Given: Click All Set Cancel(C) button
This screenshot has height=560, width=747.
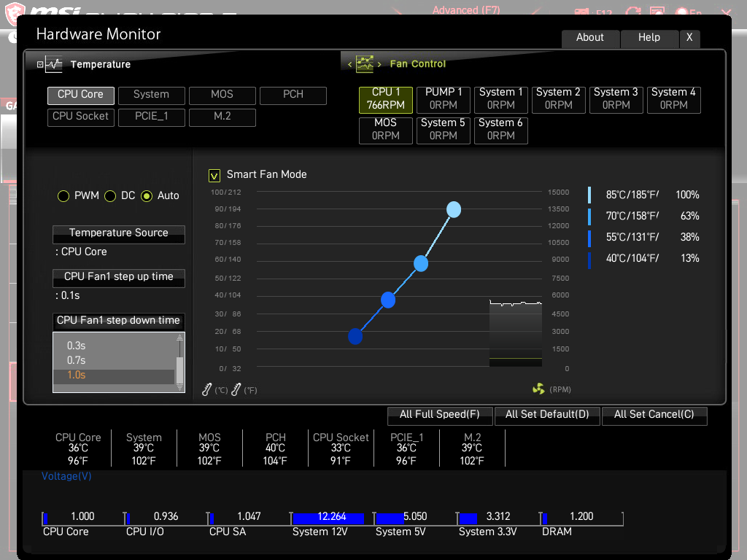Looking at the screenshot, I should (654, 415).
